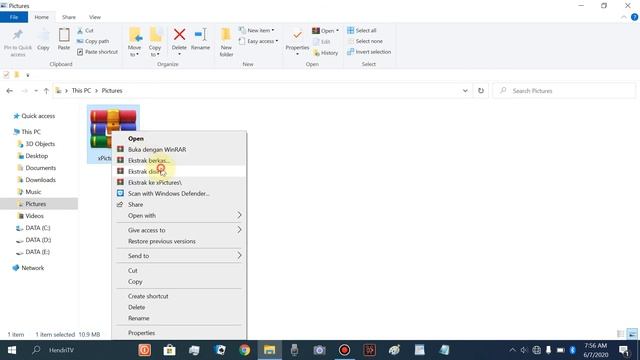Click History in the ribbon
This screenshot has height=360, width=640.
click(x=326, y=53)
